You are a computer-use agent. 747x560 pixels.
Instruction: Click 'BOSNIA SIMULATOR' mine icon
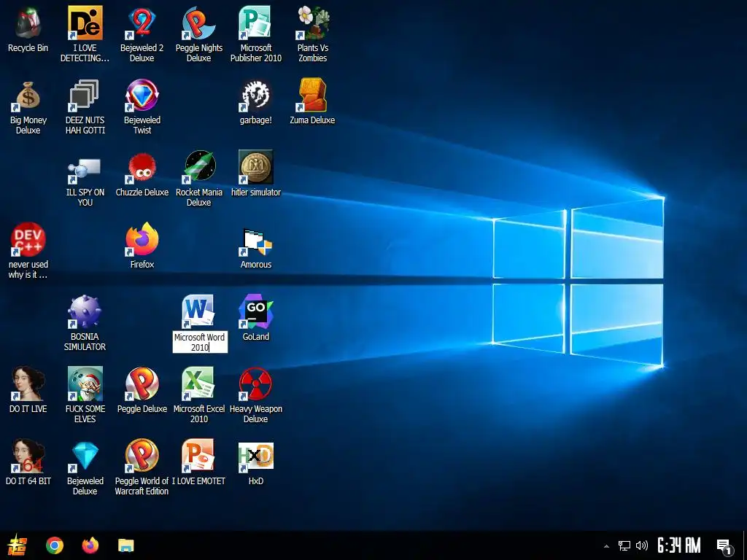(x=85, y=312)
